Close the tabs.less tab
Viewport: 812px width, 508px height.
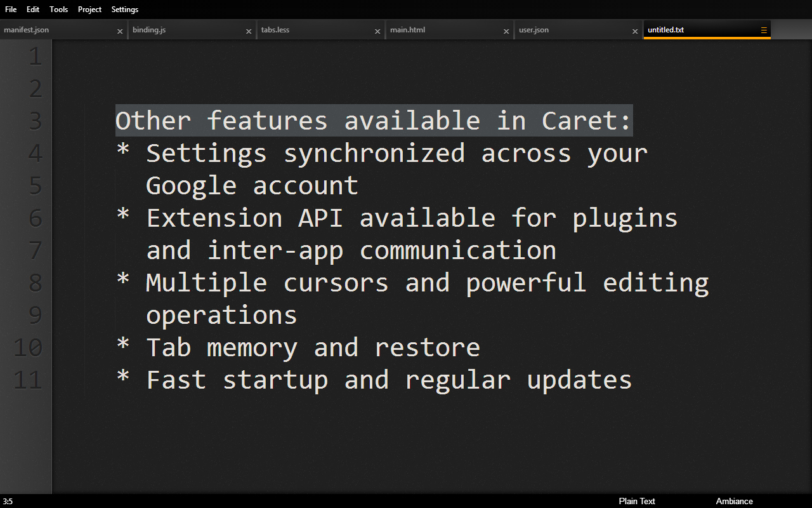(377, 31)
